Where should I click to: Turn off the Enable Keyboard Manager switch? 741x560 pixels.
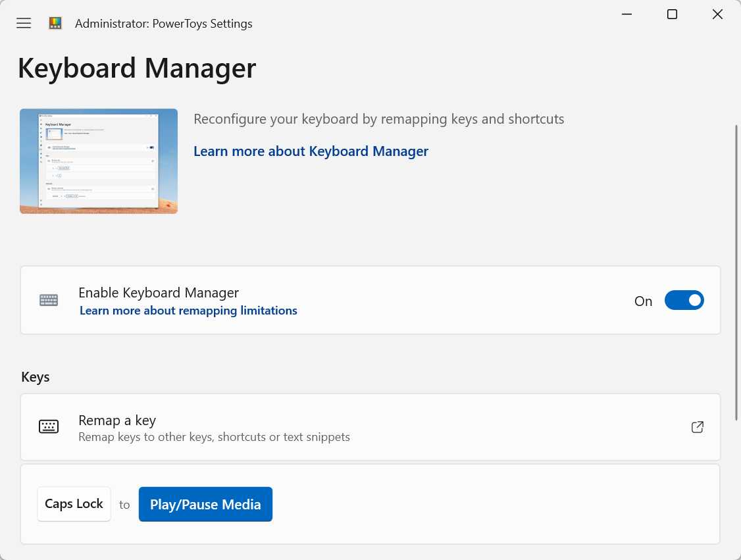point(684,301)
